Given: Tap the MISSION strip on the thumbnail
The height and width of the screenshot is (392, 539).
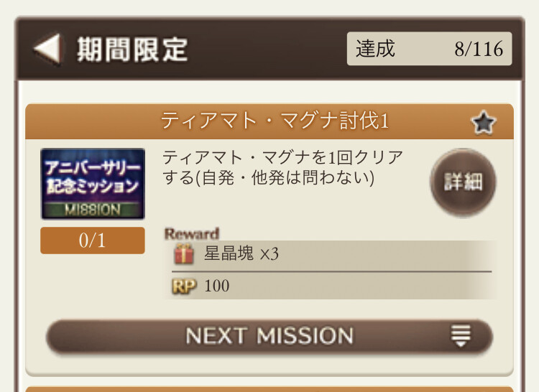Looking at the screenshot, I should click(93, 210).
